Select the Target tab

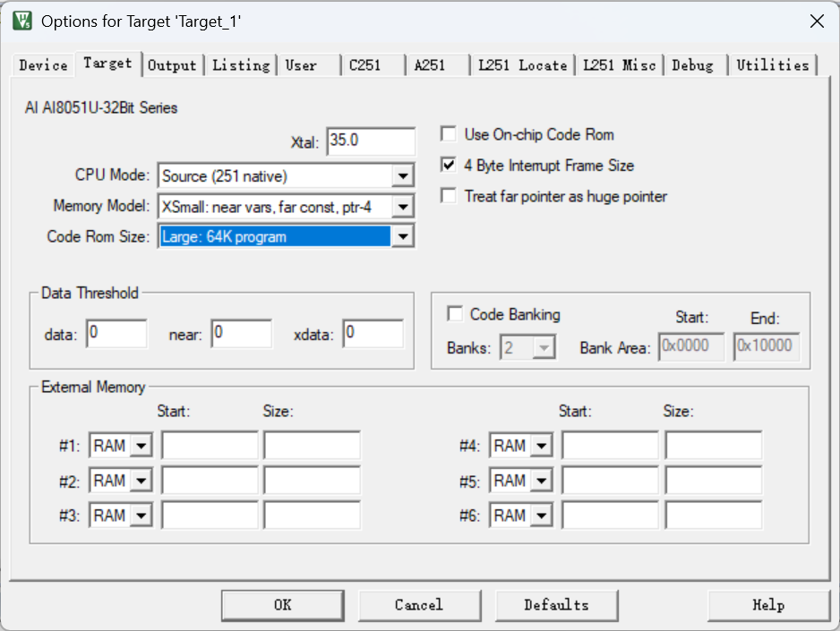coord(107,64)
